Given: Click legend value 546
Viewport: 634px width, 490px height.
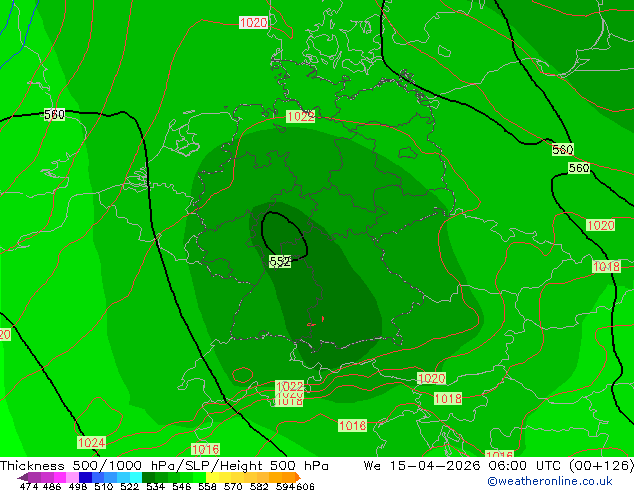Looking at the screenshot, I should click(x=182, y=486).
